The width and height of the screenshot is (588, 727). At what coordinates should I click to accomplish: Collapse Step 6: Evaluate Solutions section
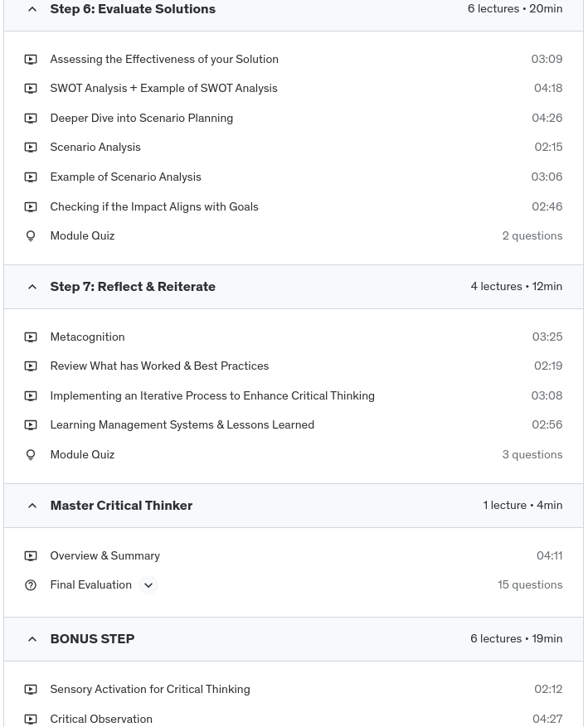click(32, 9)
